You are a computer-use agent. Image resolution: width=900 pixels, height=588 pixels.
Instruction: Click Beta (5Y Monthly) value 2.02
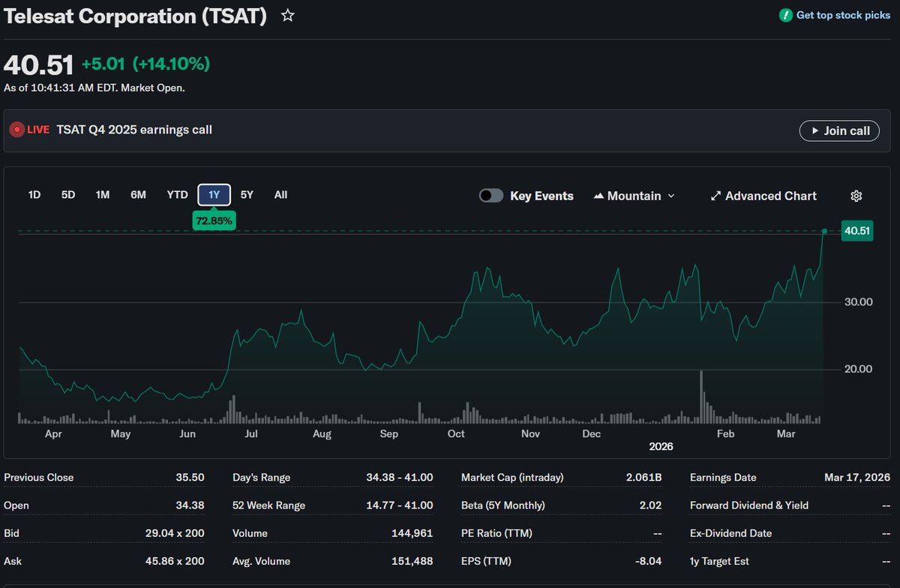coord(651,505)
